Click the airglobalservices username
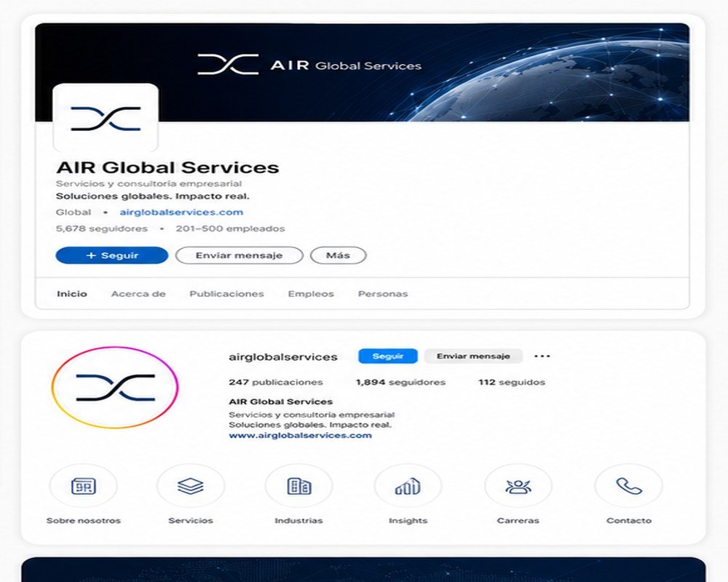 coord(283,357)
